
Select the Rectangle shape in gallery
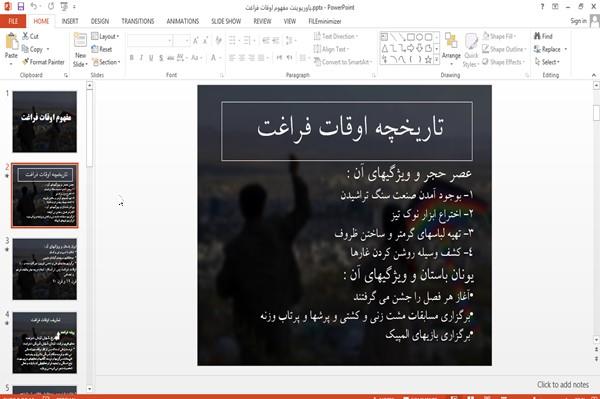tap(411, 37)
